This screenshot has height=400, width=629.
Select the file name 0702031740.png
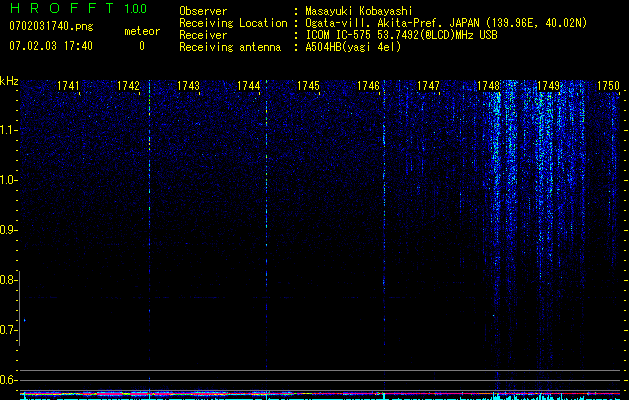(51, 26)
